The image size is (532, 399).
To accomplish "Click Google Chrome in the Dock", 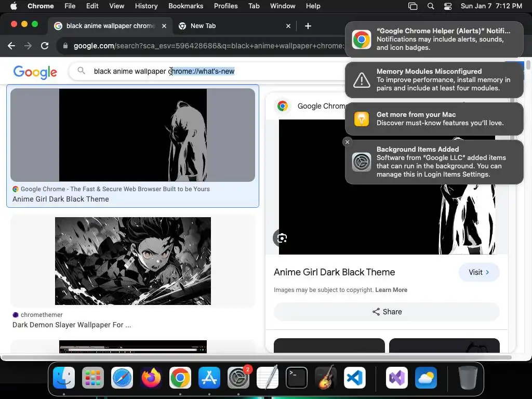I will coord(180,378).
